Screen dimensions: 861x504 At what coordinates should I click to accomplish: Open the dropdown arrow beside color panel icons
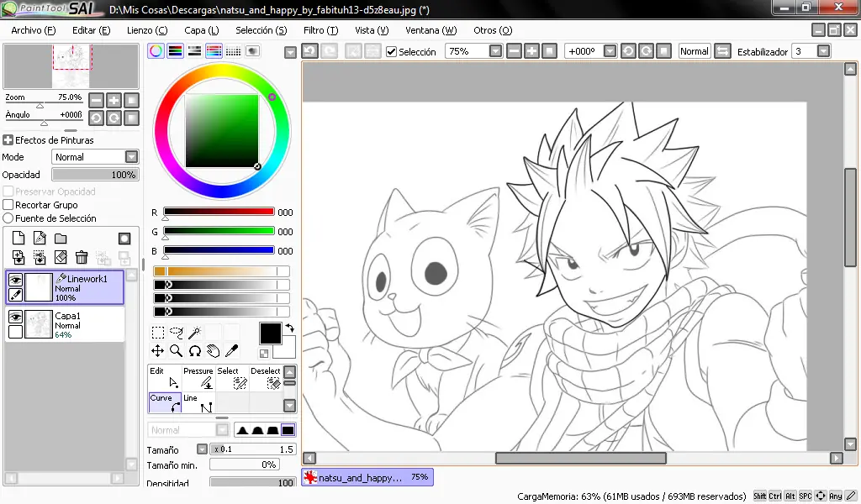click(290, 52)
